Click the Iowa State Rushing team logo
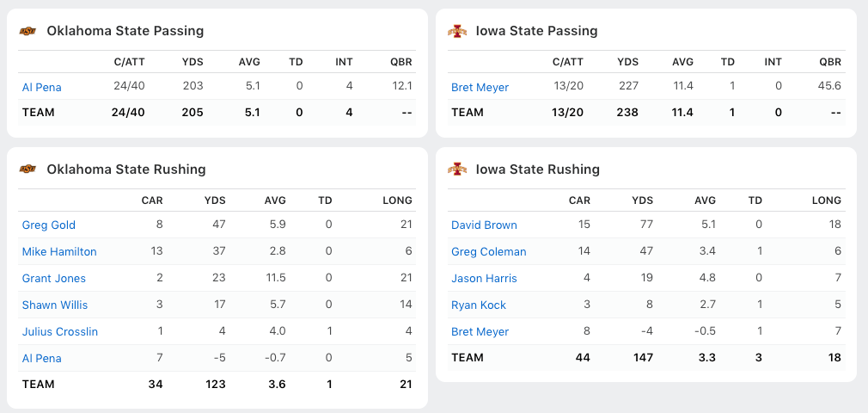 pyautogui.click(x=457, y=170)
